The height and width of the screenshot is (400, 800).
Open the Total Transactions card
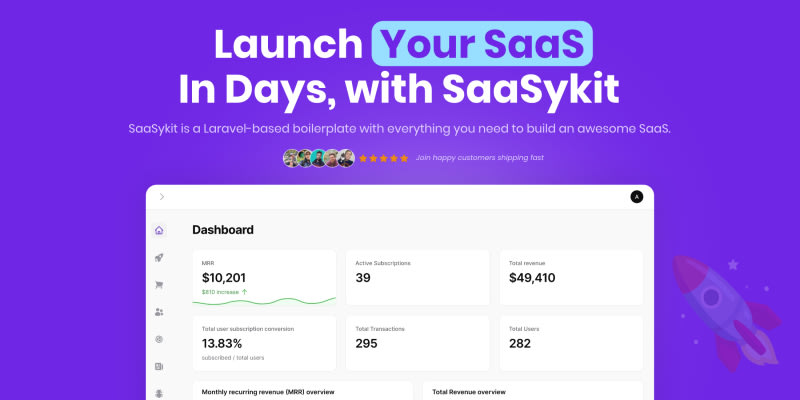tap(417, 342)
